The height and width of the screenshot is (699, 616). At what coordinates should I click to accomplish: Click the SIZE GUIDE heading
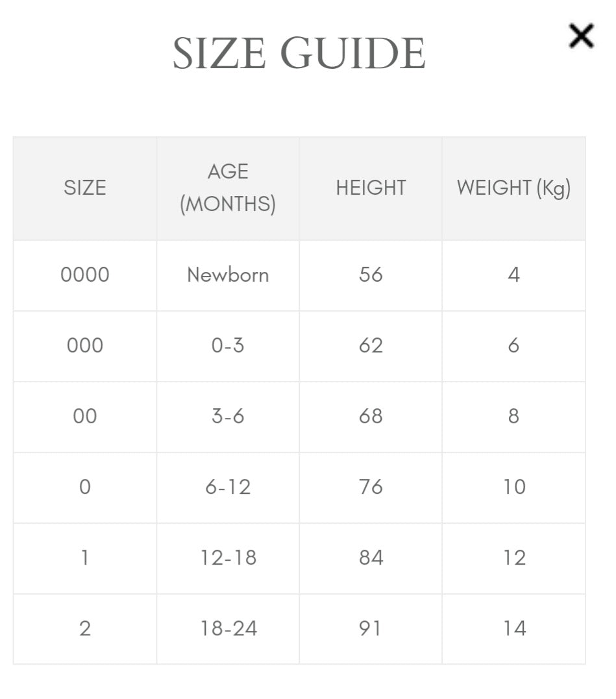(299, 53)
